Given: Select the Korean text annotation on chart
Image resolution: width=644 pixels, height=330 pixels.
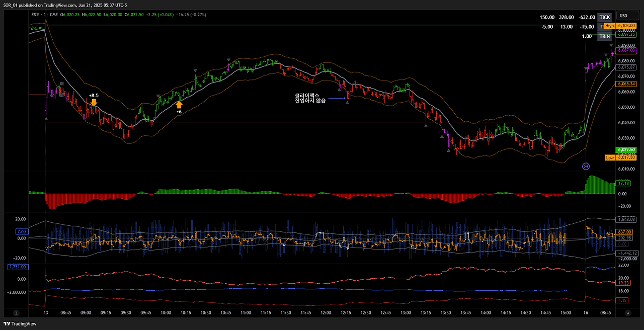Looking at the screenshot, I should pyautogui.click(x=310, y=98).
